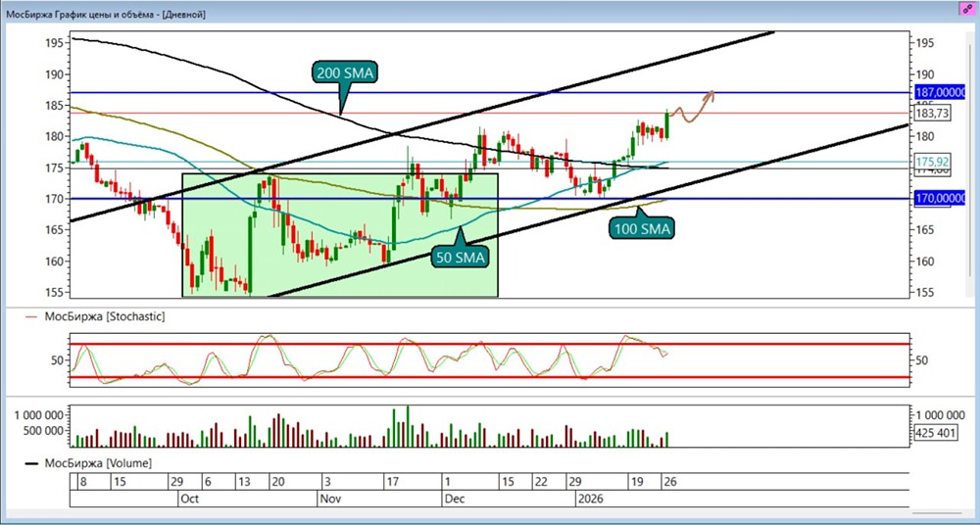Click the Dec month label on time axis
This screenshot has width=980, height=525.
pos(454,500)
